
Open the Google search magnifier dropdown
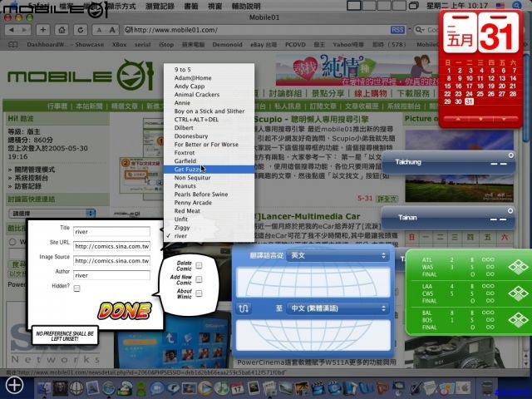(420, 30)
